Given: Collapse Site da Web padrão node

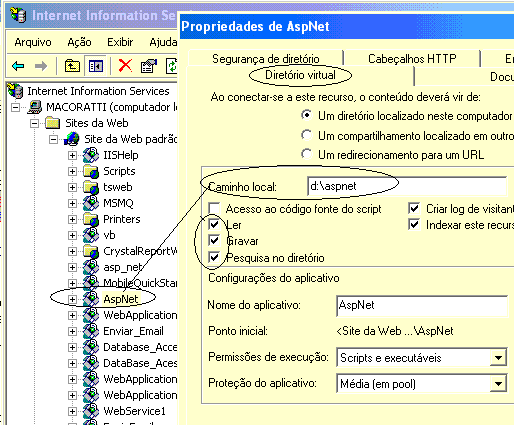Looking at the screenshot, I should tap(53, 139).
